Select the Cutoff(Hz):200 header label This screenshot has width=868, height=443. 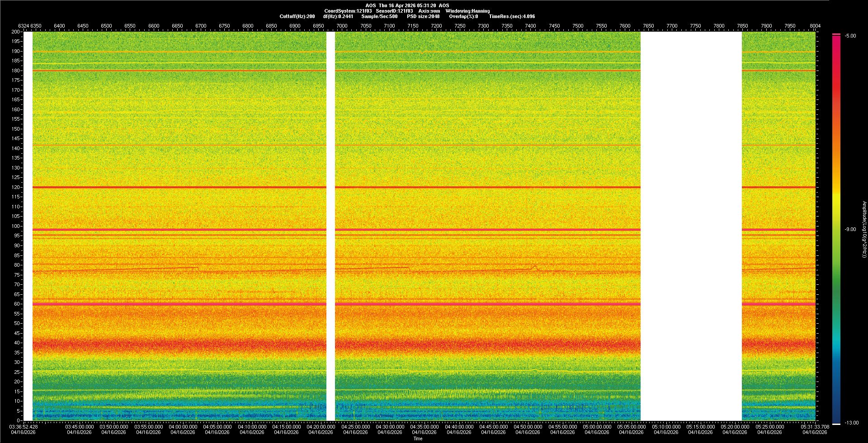click(297, 16)
